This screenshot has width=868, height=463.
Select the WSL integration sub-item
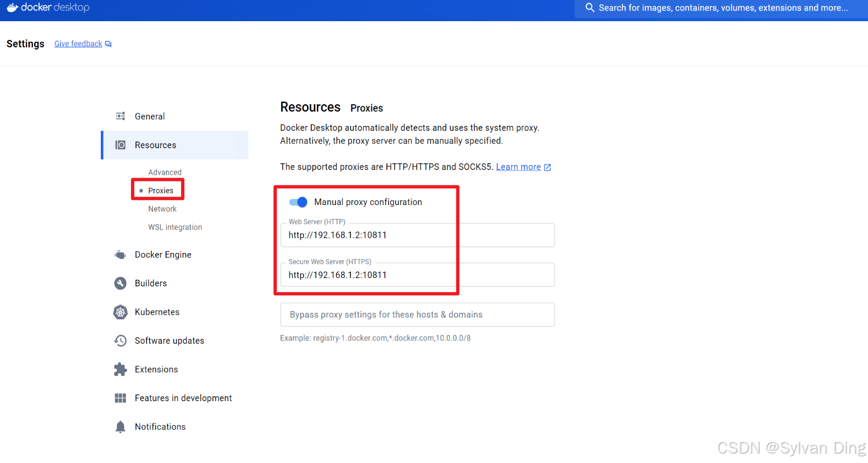(175, 227)
